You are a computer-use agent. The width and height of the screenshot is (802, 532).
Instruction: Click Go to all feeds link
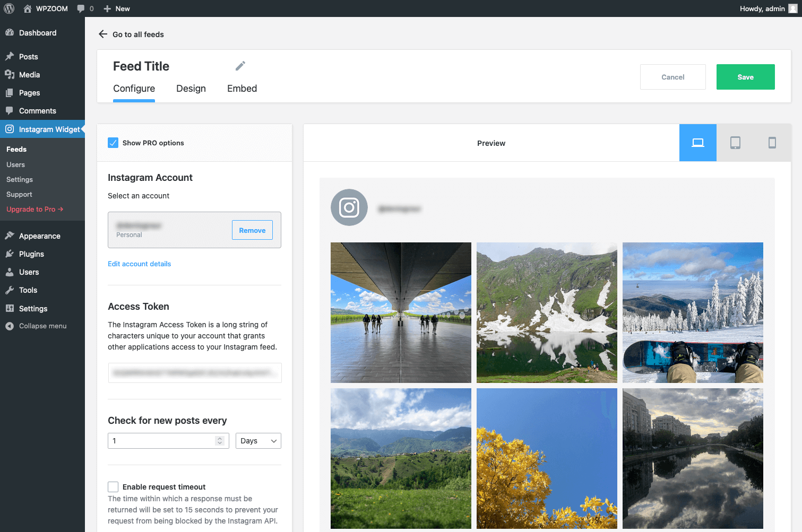pos(138,34)
